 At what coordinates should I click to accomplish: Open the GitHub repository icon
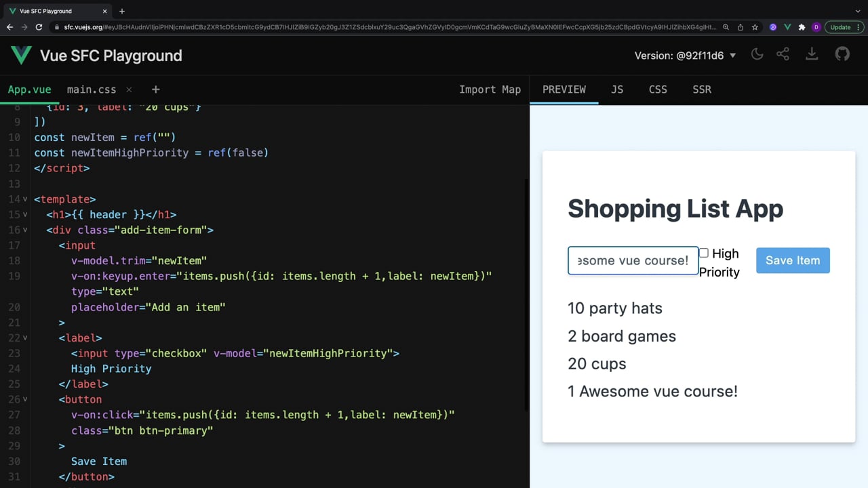[x=842, y=55]
